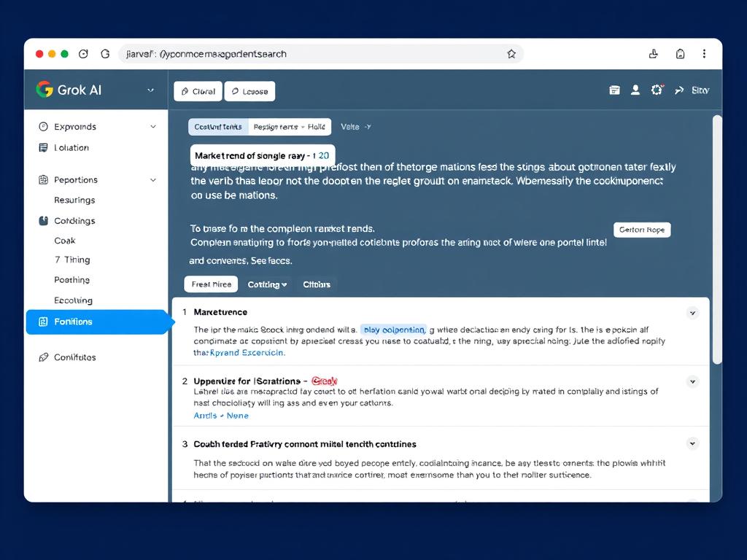Expand the Grok AI workspace dropdown

(x=150, y=90)
